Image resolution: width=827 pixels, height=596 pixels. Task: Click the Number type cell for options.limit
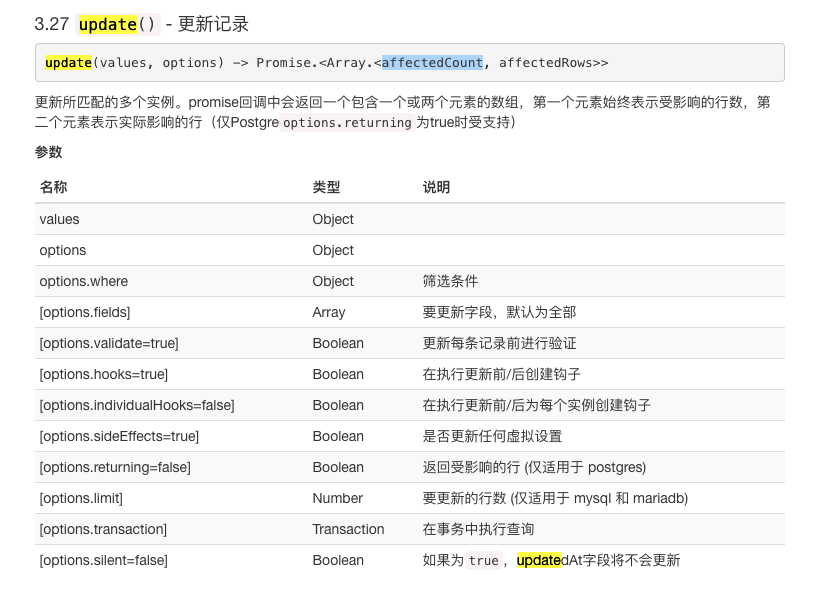click(x=337, y=498)
